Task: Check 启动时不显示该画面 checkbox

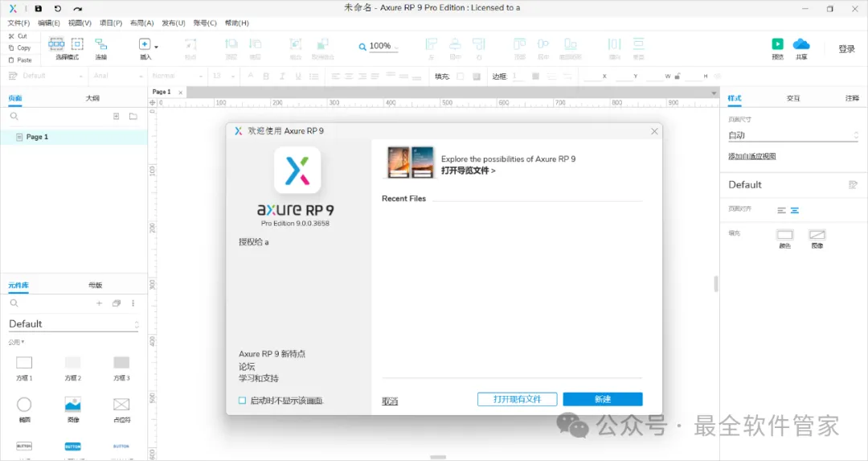Action: click(242, 401)
